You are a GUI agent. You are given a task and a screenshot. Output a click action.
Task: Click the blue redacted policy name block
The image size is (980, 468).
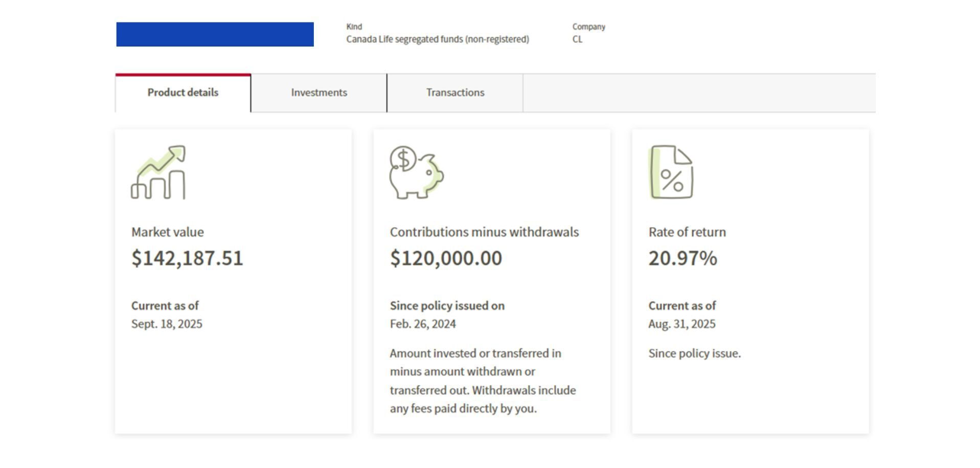215,34
